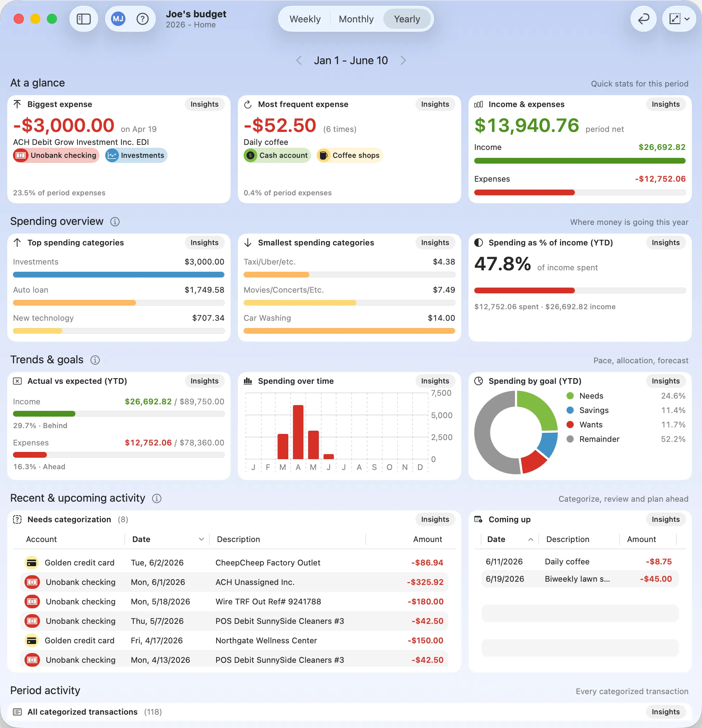
Task: Open Insights for Spending by goal
Action: pyautogui.click(x=666, y=381)
